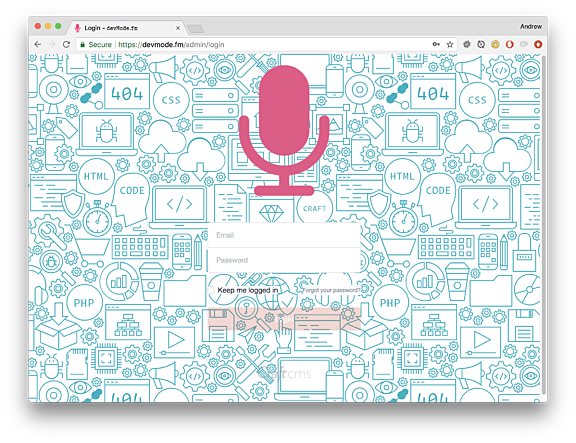Close the Login - devMode.fm tab
The width and height of the screenshot is (576, 443).
point(178,28)
